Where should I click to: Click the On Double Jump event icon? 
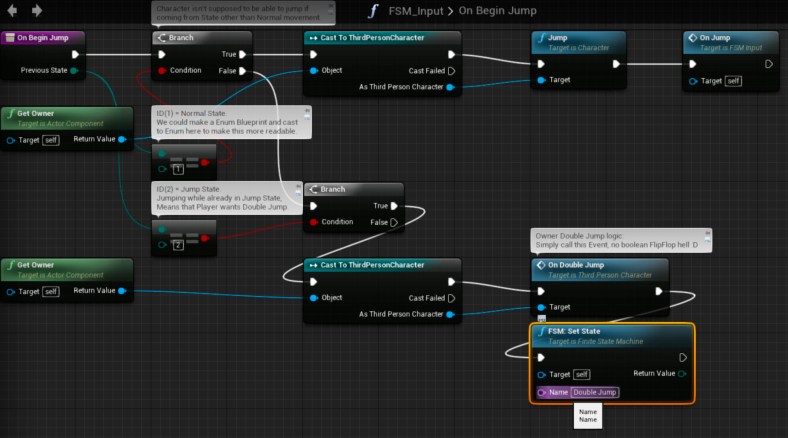coord(541,265)
